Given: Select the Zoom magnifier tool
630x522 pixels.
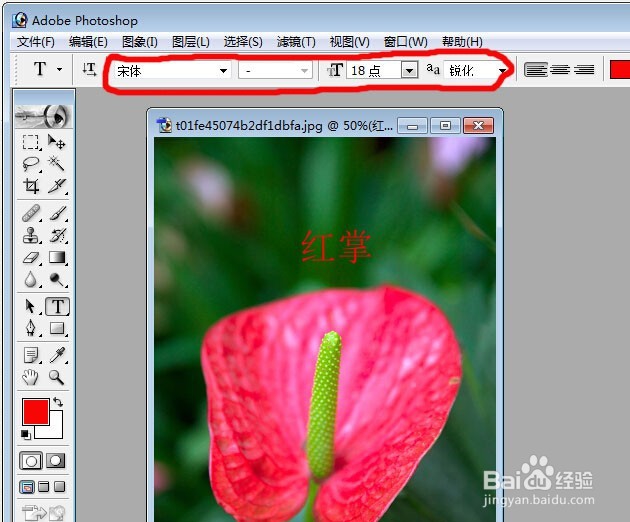Looking at the screenshot, I should pyautogui.click(x=57, y=377).
